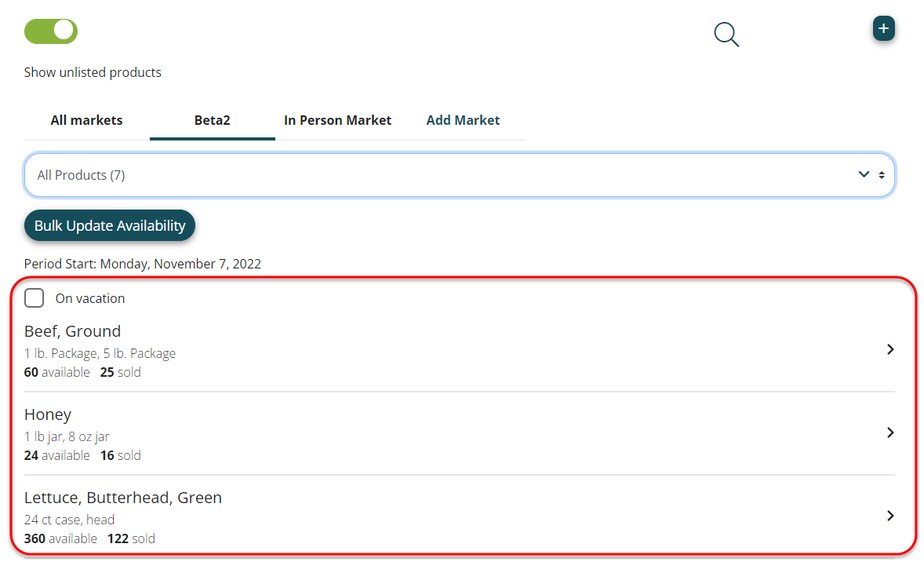
Task: Open Honey row right chevron
Action: (890, 432)
